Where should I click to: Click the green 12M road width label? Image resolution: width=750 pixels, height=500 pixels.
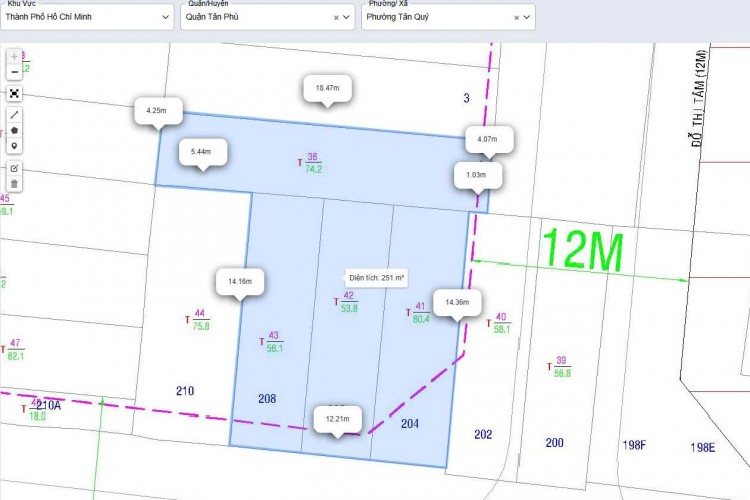[x=583, y=249]
